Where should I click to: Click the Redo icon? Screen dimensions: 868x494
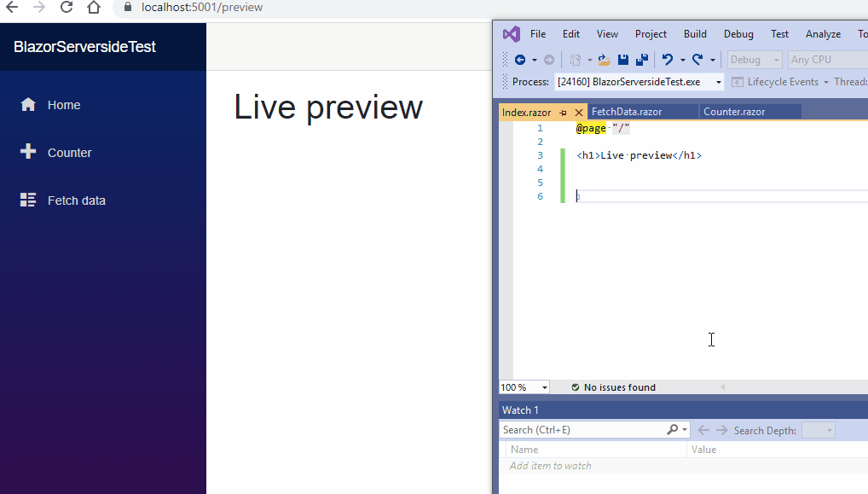(x=698, y=59)
